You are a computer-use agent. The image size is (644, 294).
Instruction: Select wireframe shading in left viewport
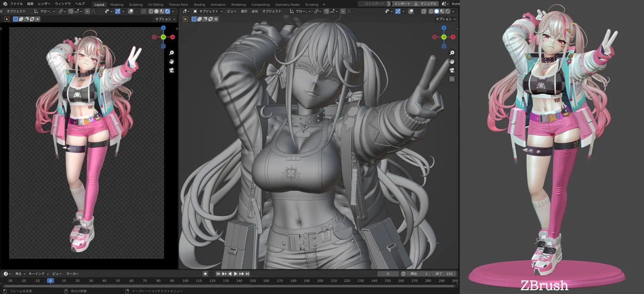click(x=151, y=11)
